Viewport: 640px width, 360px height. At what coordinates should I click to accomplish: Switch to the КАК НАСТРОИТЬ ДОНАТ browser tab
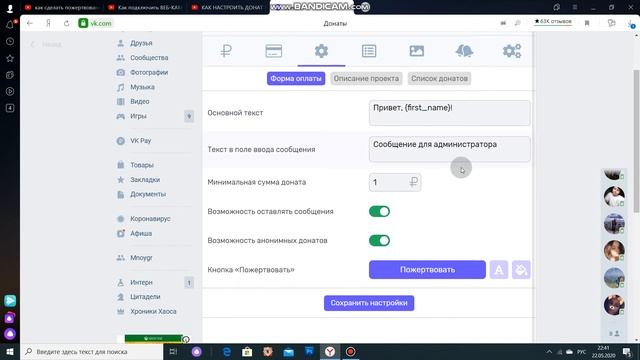click(227, 7)
